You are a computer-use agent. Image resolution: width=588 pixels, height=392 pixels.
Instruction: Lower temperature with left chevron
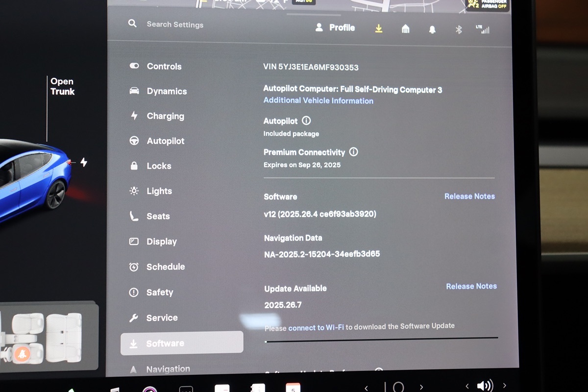[x=367, y=388]
